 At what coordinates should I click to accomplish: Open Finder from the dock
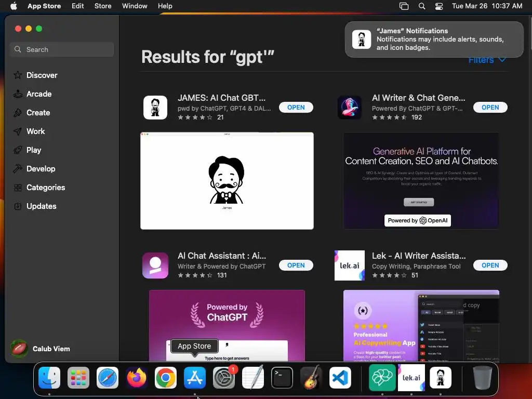[49, 378]
